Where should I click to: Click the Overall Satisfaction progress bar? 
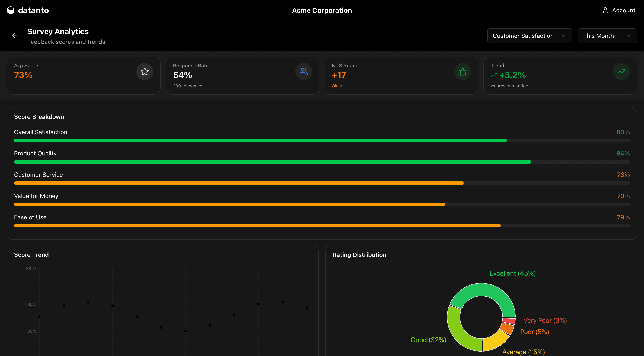(260, 141)
